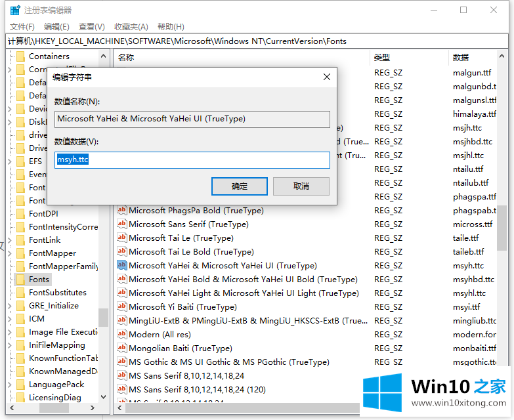Open the 编辑(E) menu
The image size is (514, 420).
pos(56,26)
